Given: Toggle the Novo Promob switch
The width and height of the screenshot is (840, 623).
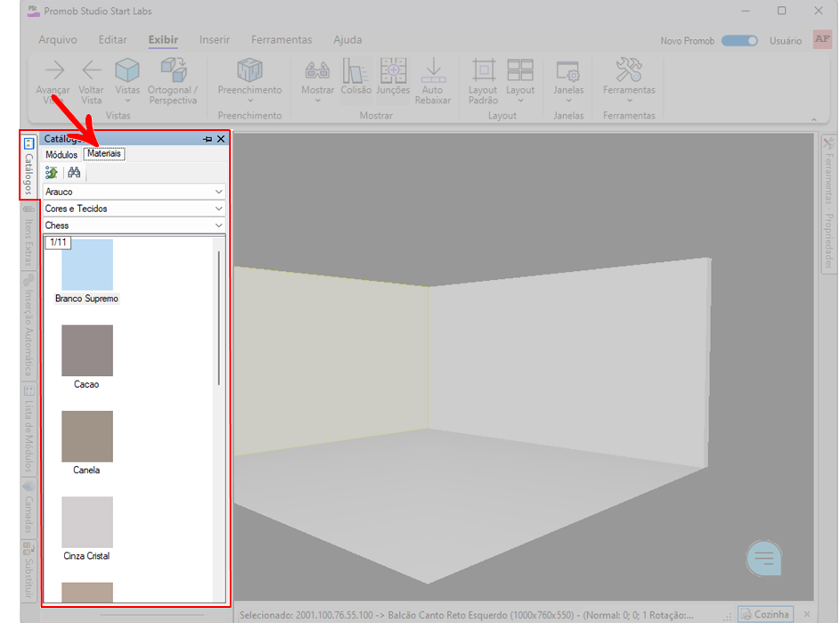Looking at the screenshot, I should (739, 41).
